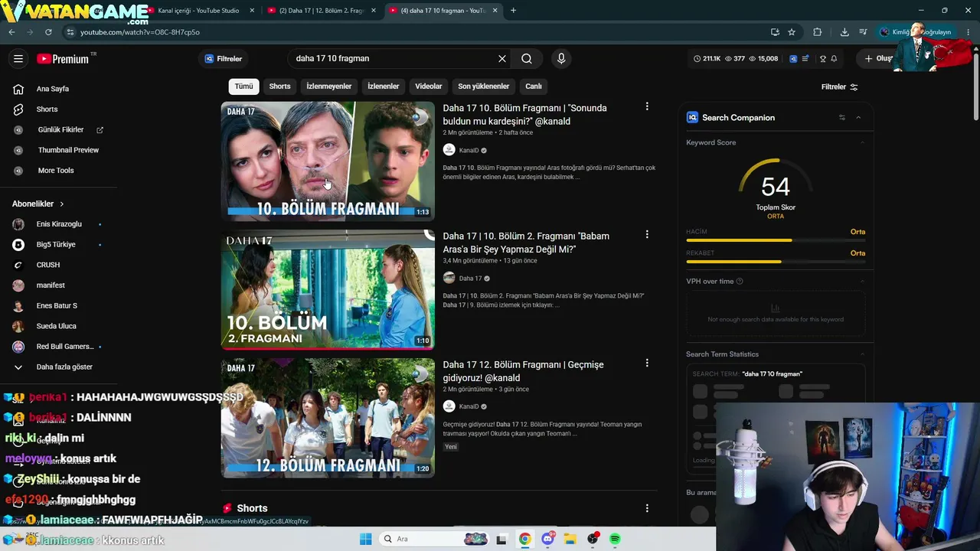980x551 pixels.
Task: Go to YouTube Premium home logo
Action: pos(63,59)
